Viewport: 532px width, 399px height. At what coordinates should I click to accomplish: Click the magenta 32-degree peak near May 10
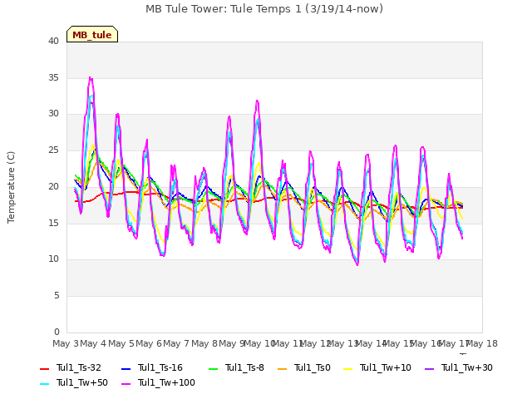(x=257, y=101)
